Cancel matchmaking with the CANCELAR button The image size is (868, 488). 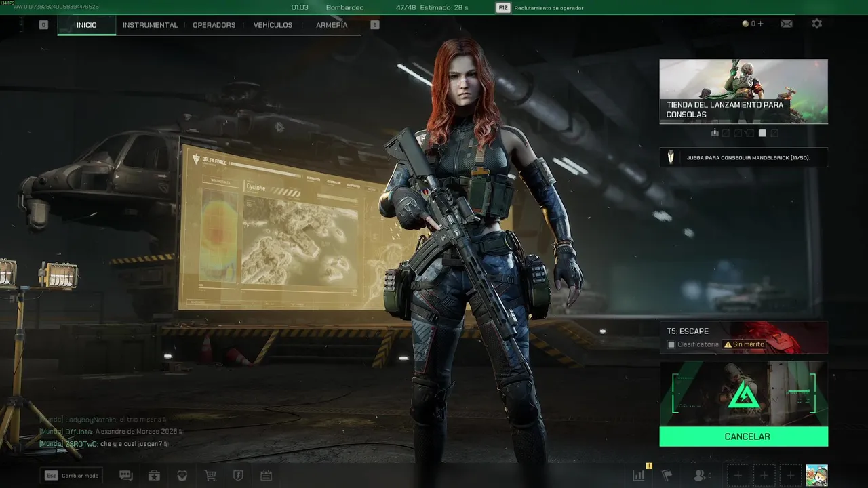pyautogui.click(x=744, y=436)
